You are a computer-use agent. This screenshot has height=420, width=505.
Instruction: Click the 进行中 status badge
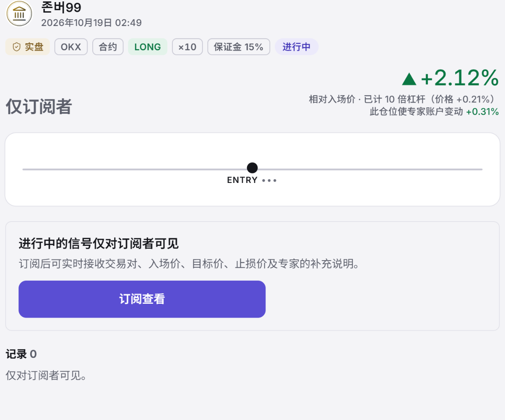click(297, 47)
